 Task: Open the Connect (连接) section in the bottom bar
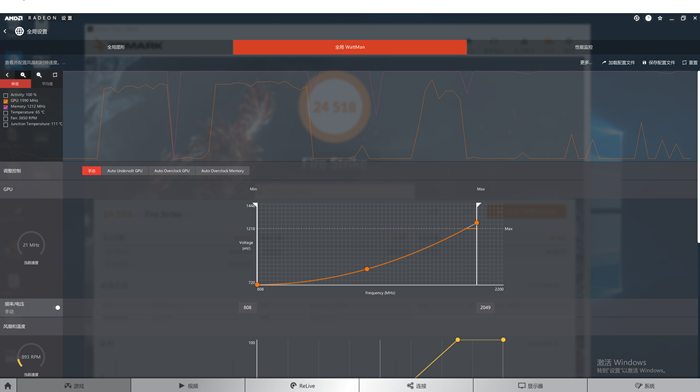(x=417, y=386)
